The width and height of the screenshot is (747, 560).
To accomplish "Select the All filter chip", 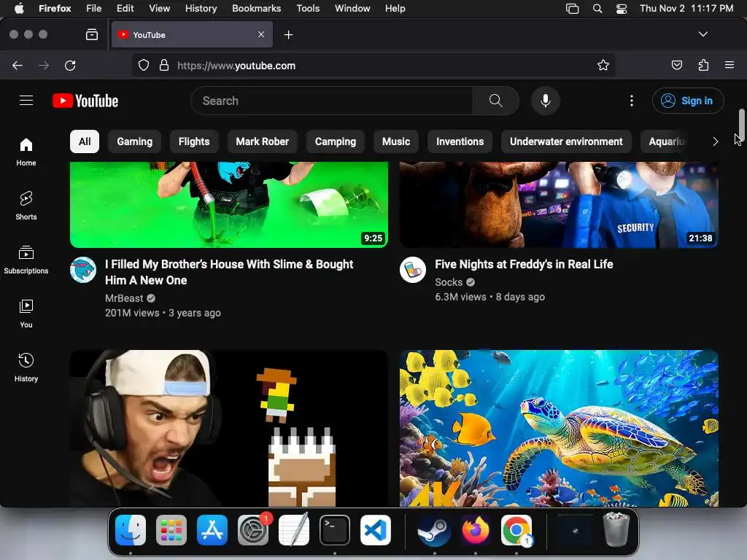I will tap(85, 141).
